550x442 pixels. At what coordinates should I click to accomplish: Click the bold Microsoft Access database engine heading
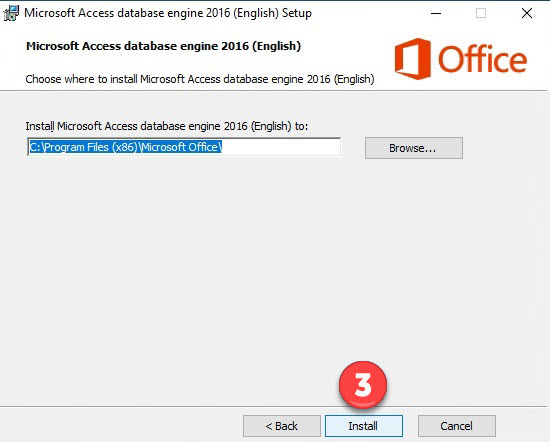(x=163, y=46)
